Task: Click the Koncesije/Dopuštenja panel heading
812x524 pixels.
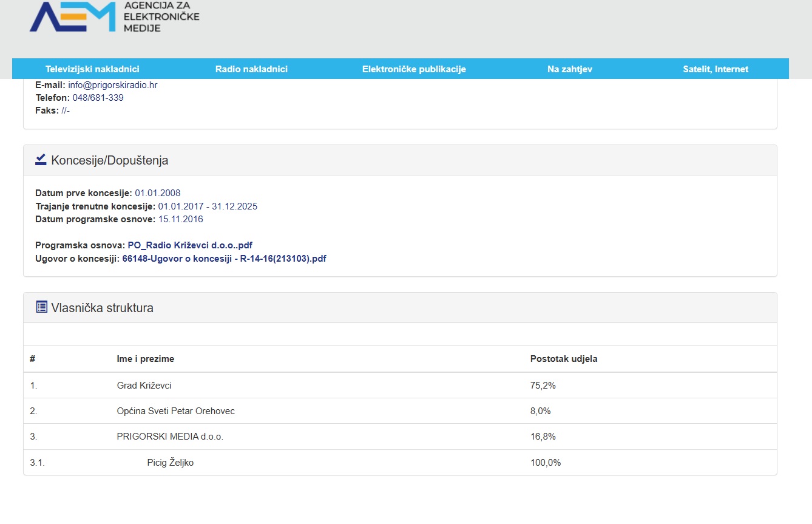Action: 110,160
